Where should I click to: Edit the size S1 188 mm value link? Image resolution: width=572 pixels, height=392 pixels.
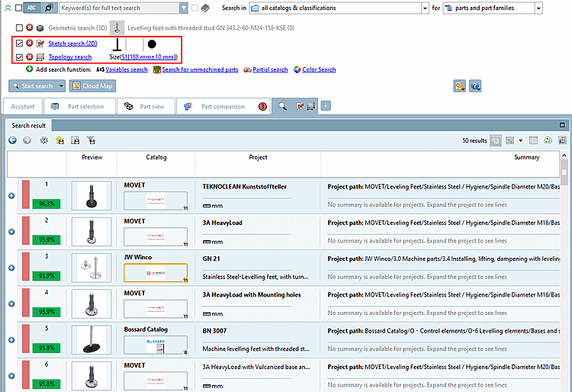[148, 57]
